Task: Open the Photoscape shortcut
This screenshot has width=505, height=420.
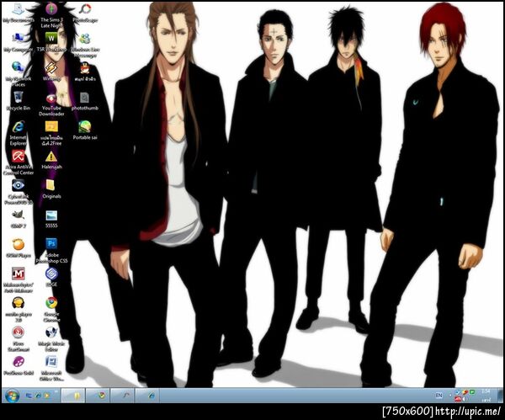Action: click(x=85, y=13)
